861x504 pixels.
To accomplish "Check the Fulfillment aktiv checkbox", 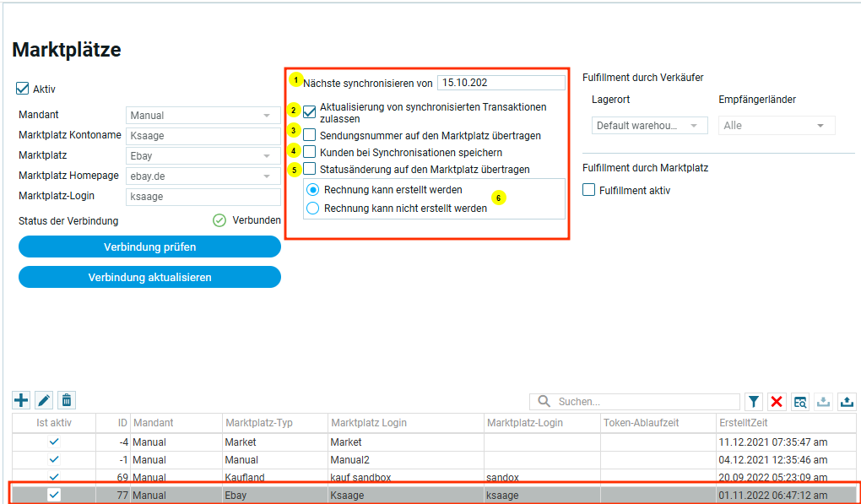I will (589, 191).
